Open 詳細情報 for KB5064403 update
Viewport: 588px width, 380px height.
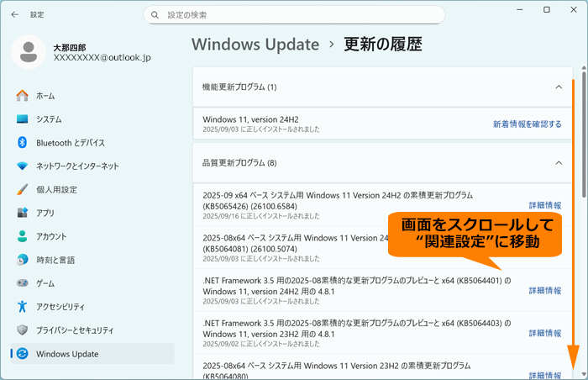[x=545, y=333]
